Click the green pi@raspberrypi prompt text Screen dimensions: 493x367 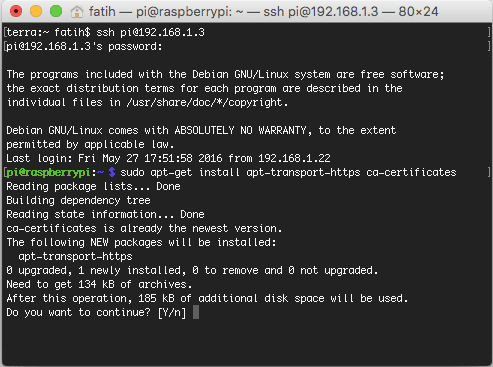(x=48, y=172)
